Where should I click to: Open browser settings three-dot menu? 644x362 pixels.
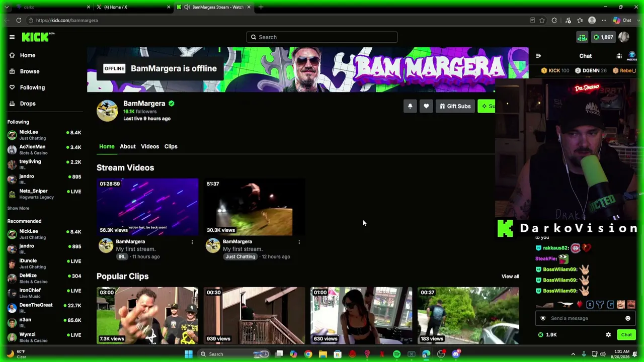pos(604,21)
